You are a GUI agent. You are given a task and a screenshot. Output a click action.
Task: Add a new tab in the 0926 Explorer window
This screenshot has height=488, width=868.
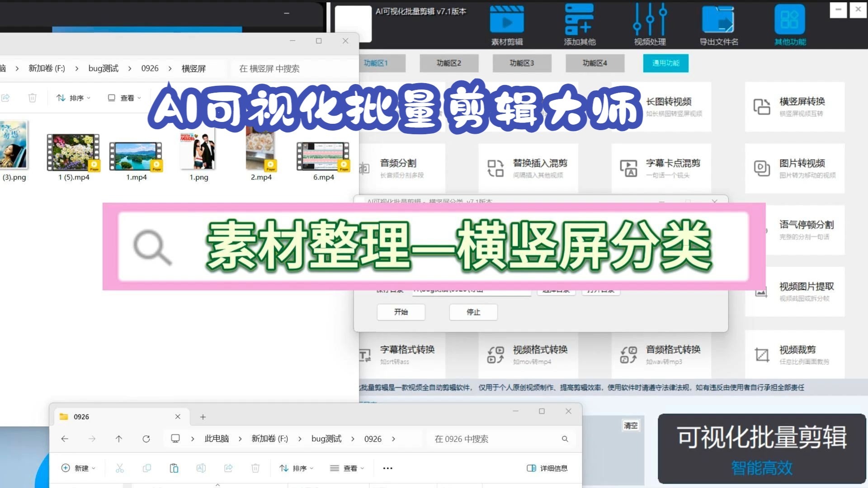[x=203, y=417]
